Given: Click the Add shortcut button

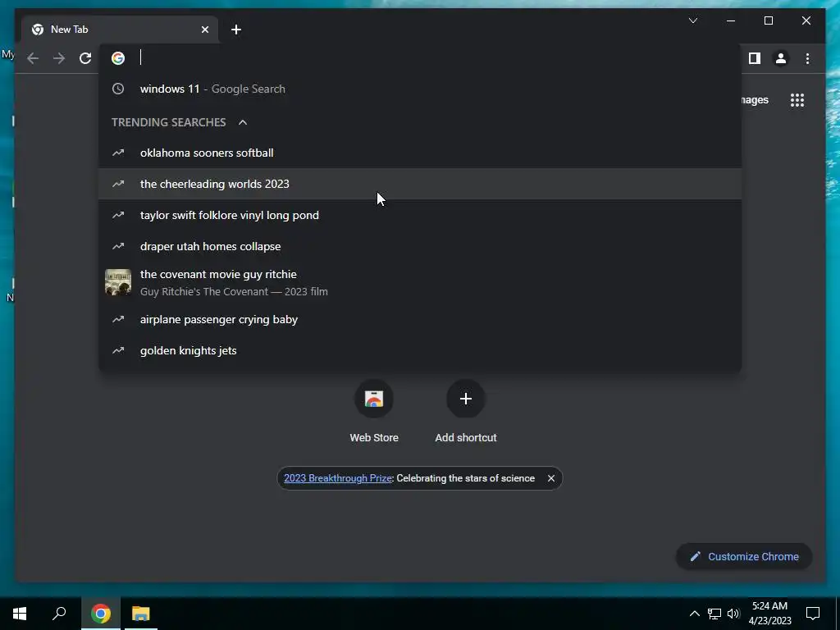Looking at the screenshot, I should [x=466, y=412].
